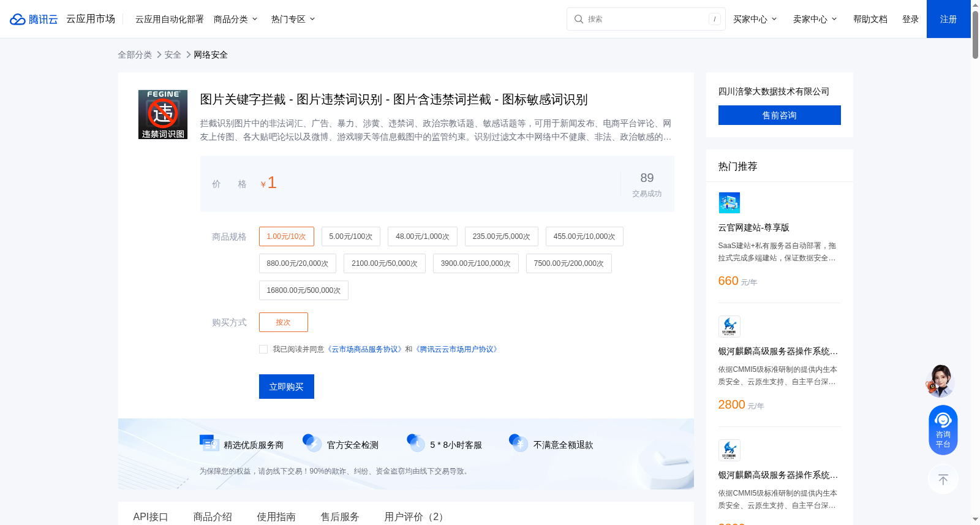980x525 pixels.
Task: Click the 四川涪擎大数据技术有限公司 vendor name
Action: click(774, 91)
